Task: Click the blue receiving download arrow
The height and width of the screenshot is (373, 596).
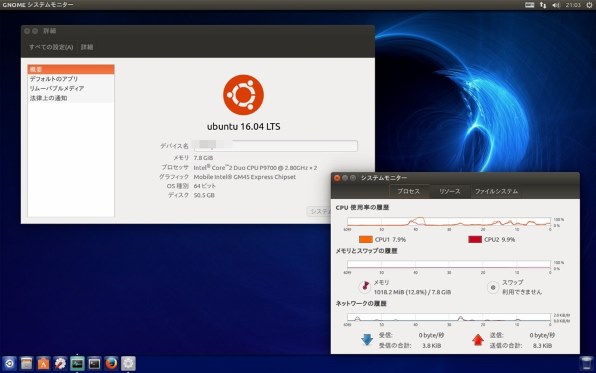Action: pos(367,340)
